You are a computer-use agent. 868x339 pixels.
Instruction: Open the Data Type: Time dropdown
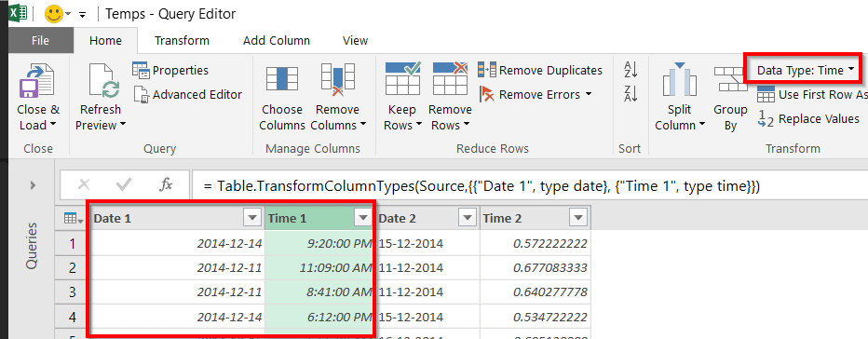[805, 71]
